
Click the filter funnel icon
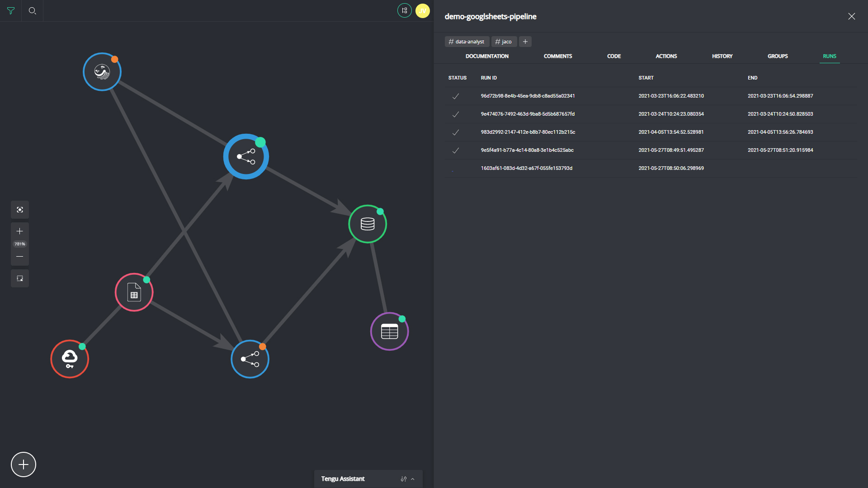click(11, 11)
